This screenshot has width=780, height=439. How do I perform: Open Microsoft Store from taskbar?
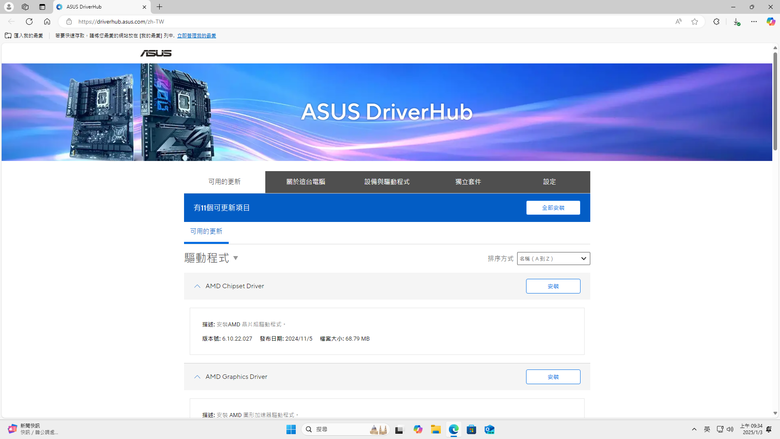point(472,430)
